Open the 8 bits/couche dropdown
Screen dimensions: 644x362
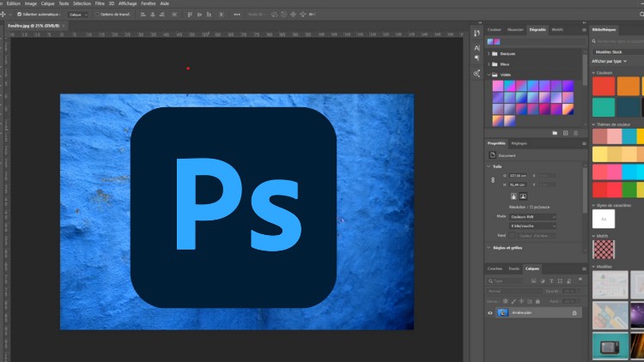pos(532,226)
